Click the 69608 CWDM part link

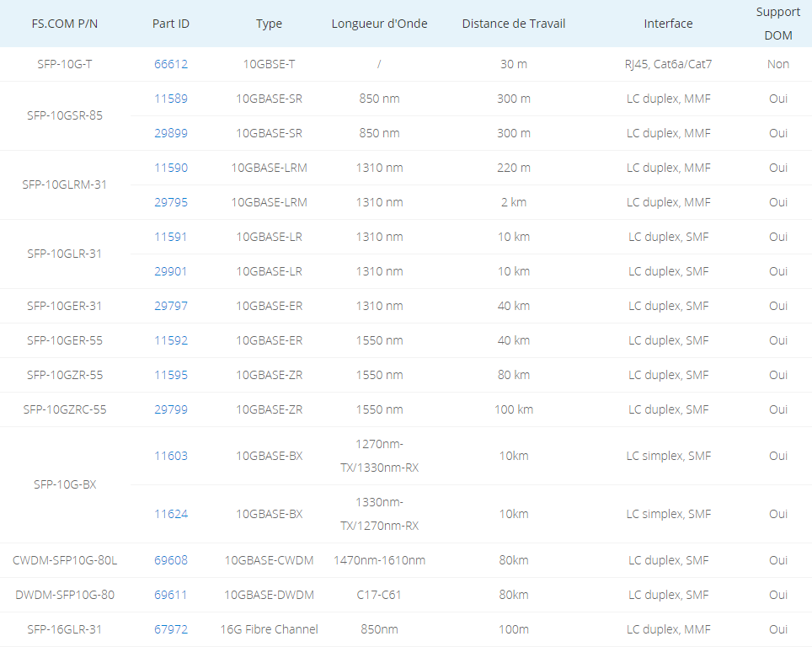point(171,560)
